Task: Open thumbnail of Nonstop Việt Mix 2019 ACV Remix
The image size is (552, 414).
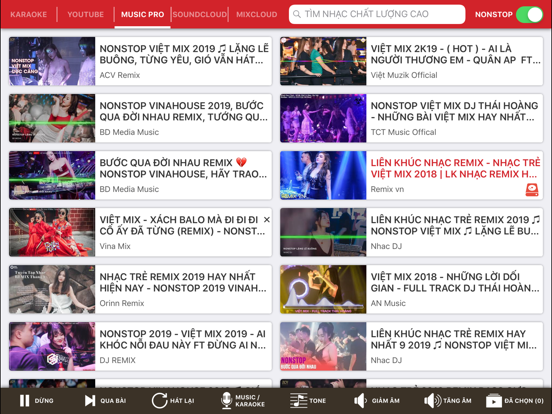Action: [x=52, y=61]
